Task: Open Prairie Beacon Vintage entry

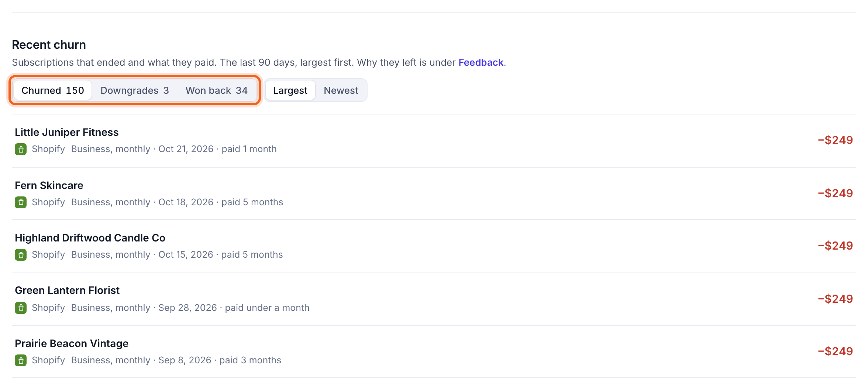Action: tap(434, 352)
